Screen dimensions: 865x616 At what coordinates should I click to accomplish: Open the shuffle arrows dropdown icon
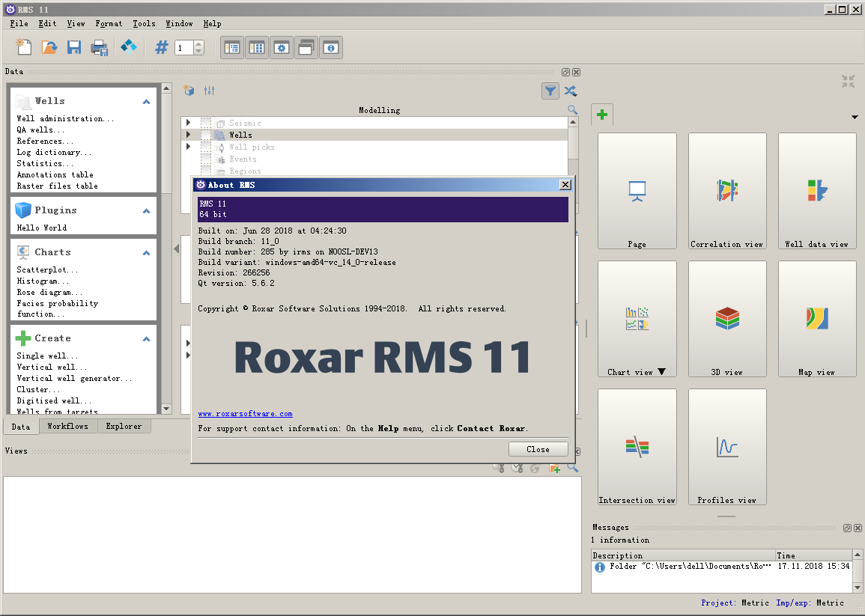[571, 91]
